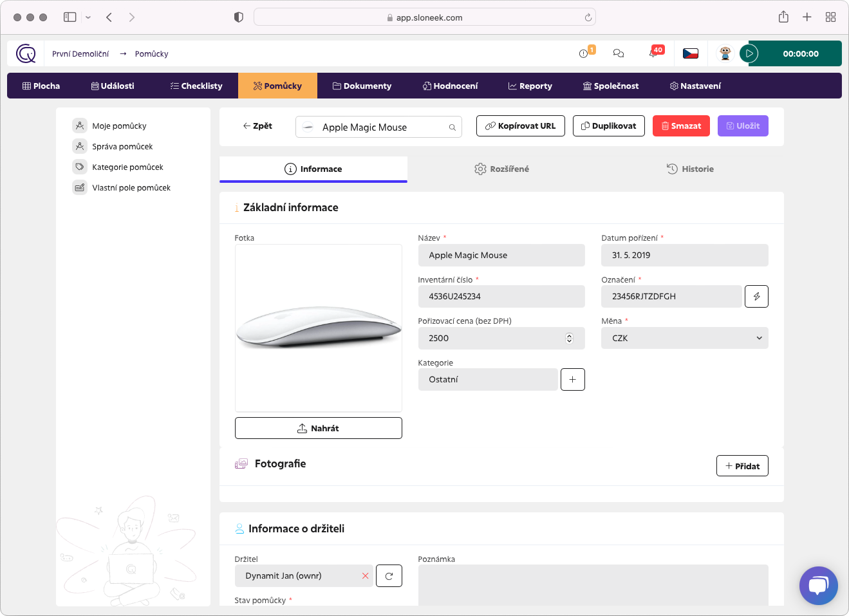Open notifications bell with 40 badge
Viewport: 849px width, 616px height.
click(655, 52)
